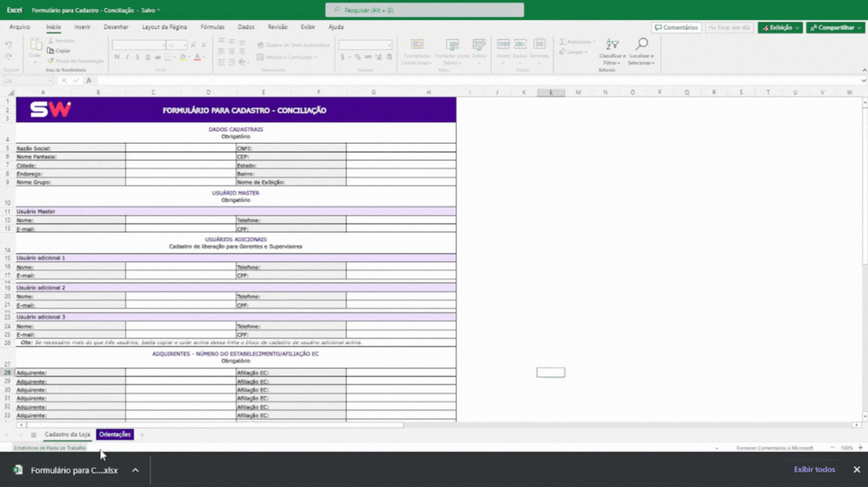The image size is (868, 487).
Task: Click the Copiar copy button
Action: (59, 50)
